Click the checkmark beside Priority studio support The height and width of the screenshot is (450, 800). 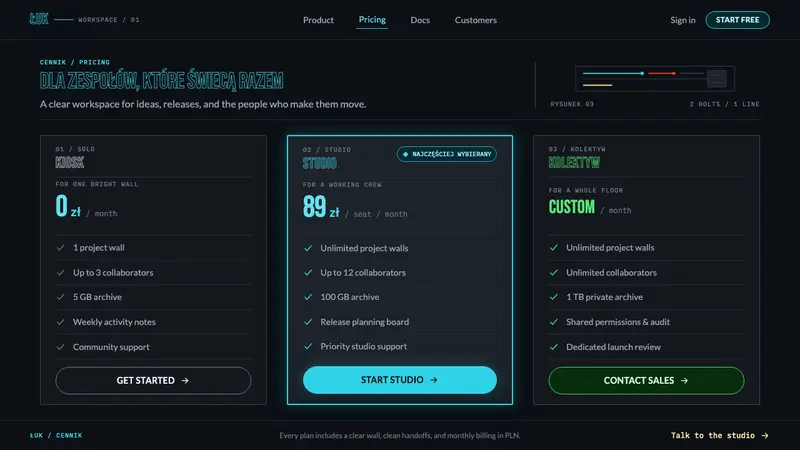click(308, 346)
